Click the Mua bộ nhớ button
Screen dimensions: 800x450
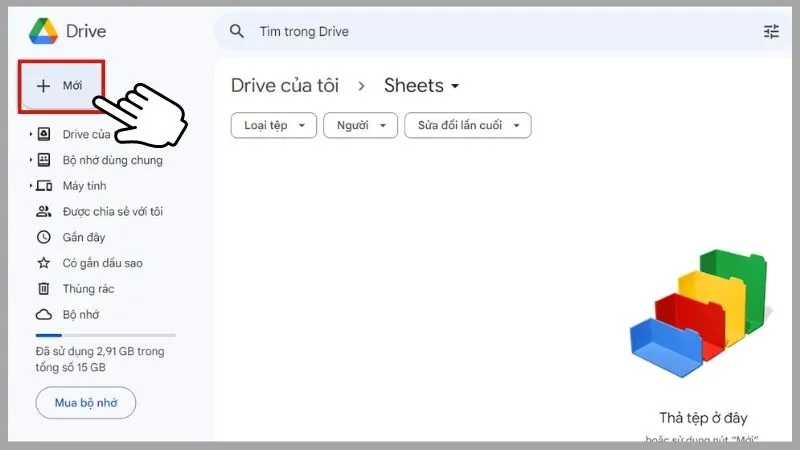pos(86,403)
